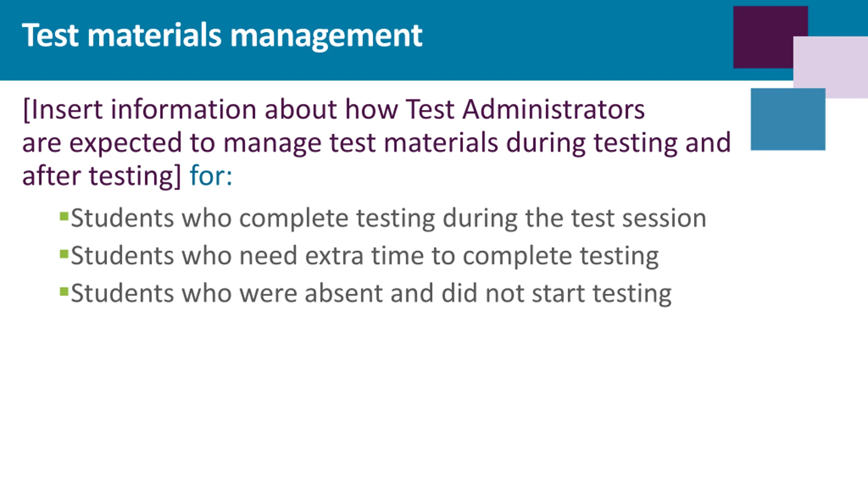Click green bullet beside "Students who need extra time"
This screenshot has width=868, height=488.
pos(64,254)
